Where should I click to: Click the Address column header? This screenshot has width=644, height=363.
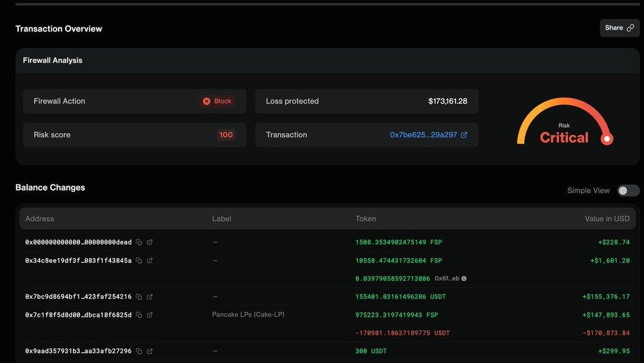[x=40, y=219]
